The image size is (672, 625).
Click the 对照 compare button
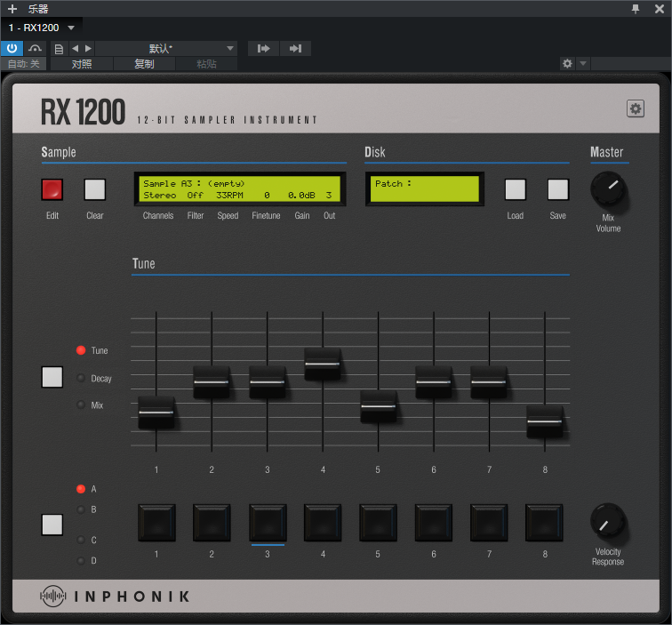82,64
